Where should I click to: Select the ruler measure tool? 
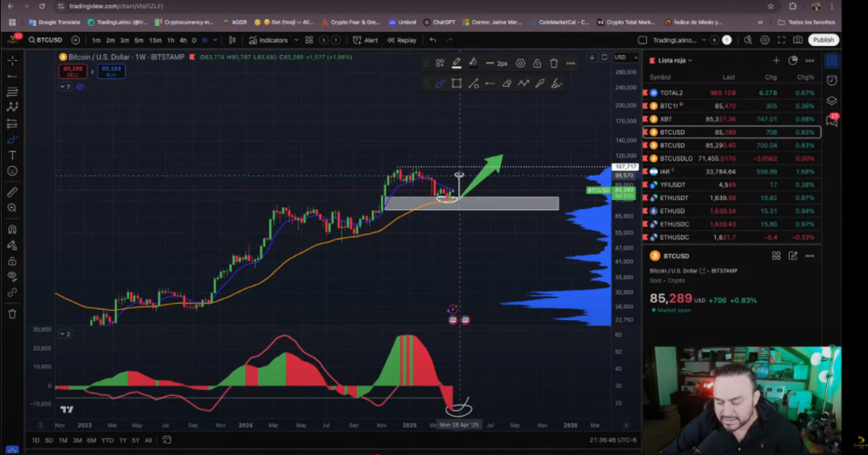13,192
